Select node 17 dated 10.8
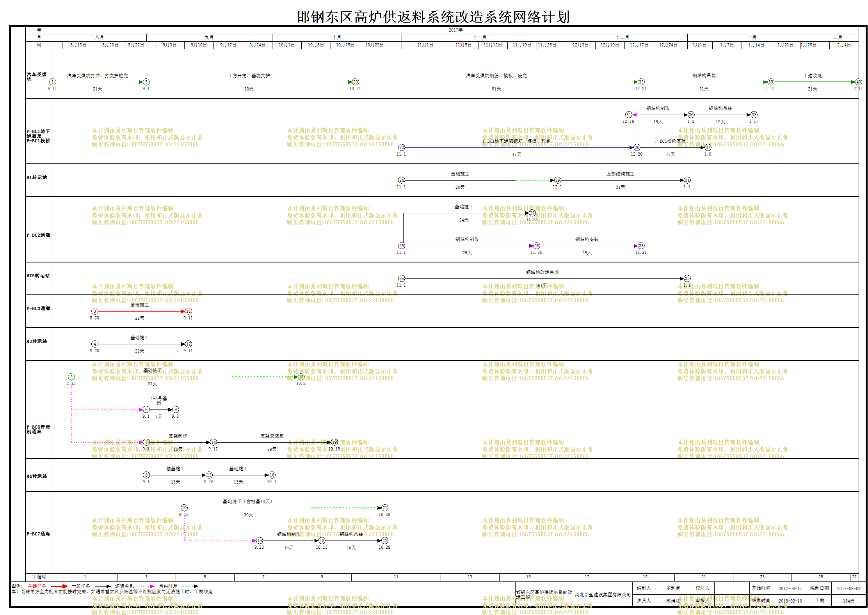 pyautogui.click(x=301, y=377)
